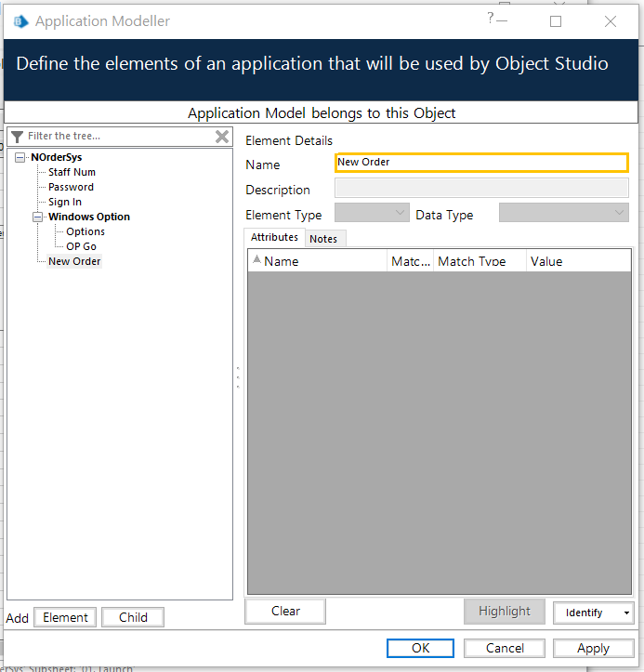The width and height of the screenshot is (644, 672).
Task: Add a Child element
Action: click(x=133, y=617)
